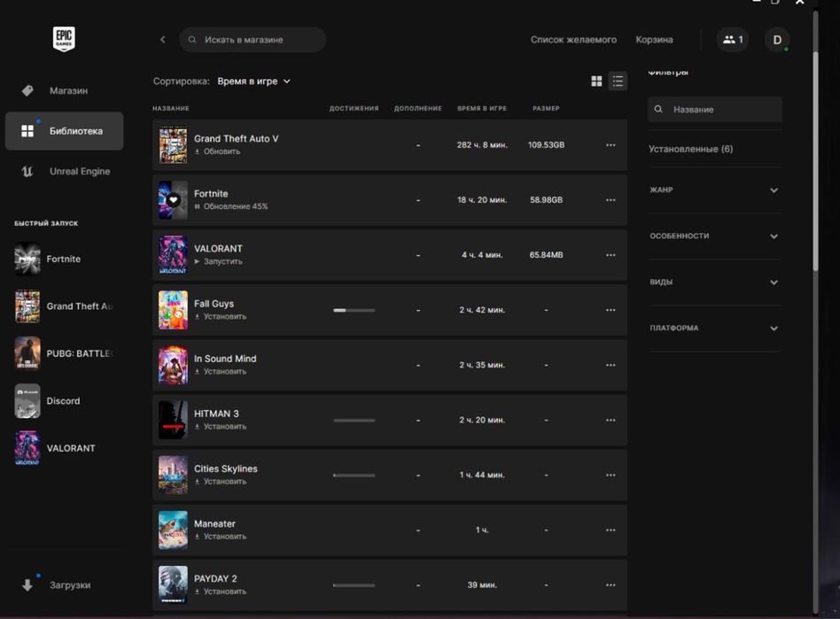
Task: Go back with the left arrow
Action: point(163,40)
